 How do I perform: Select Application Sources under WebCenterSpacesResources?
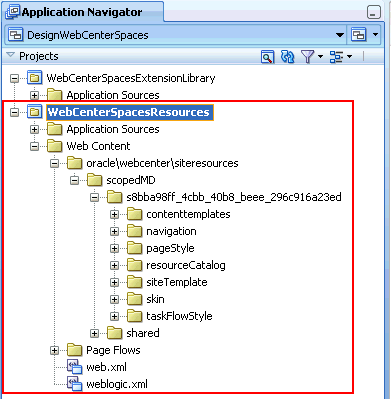click(113, 129)
